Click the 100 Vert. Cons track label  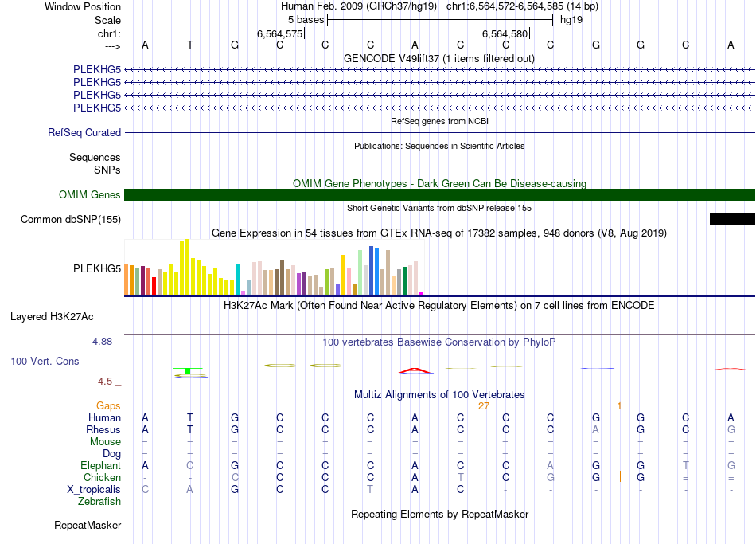click(45, 361)
